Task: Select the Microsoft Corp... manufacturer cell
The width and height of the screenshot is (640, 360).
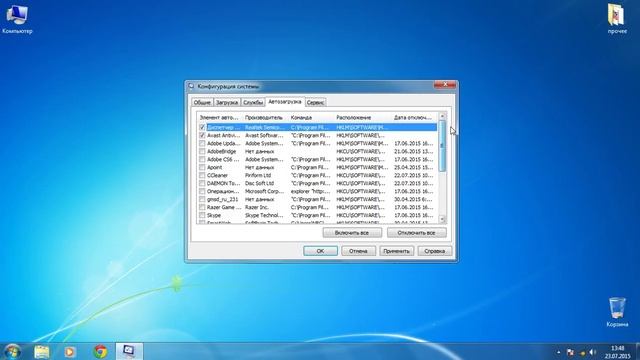Action: pos(264,191)
